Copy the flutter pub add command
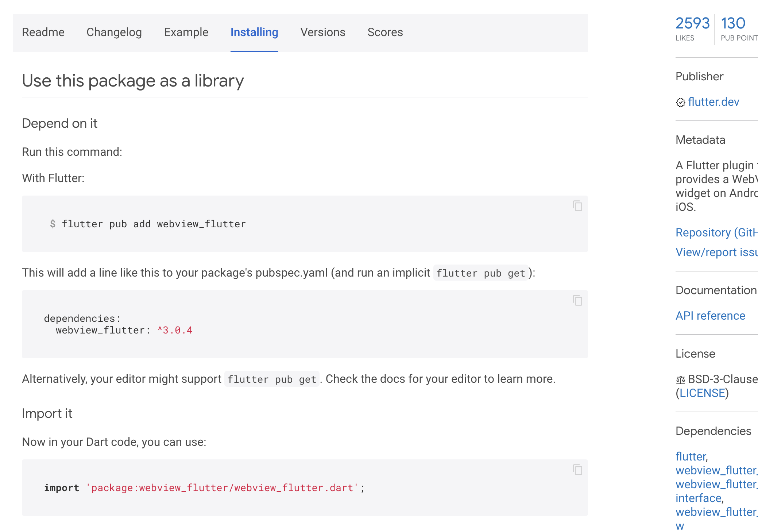The image size is (758, 532). pos(577,206)
